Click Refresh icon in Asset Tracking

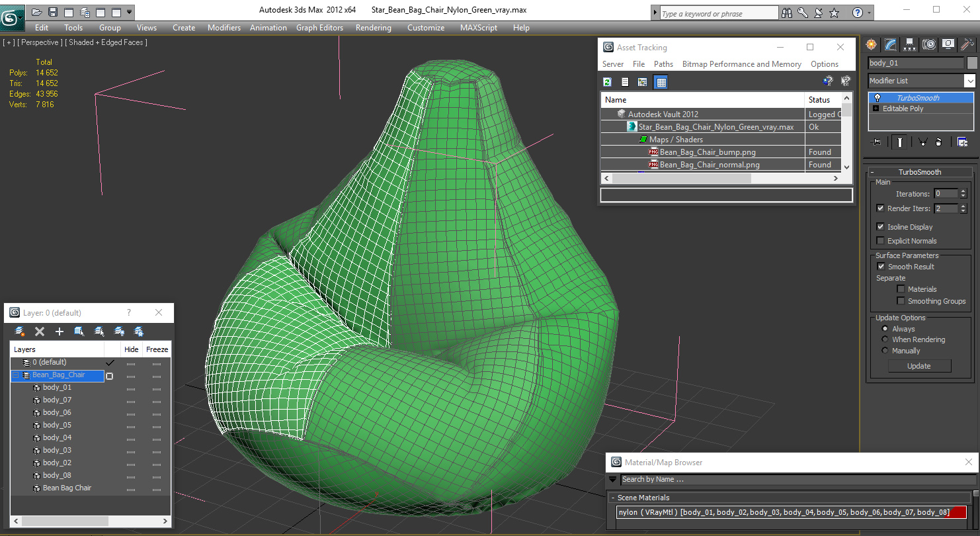(608, 82)
